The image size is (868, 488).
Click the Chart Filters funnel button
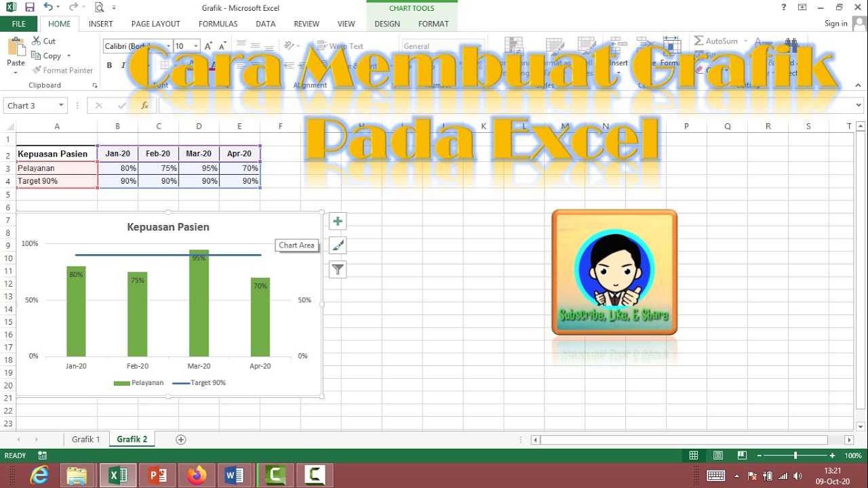(338, 270)
